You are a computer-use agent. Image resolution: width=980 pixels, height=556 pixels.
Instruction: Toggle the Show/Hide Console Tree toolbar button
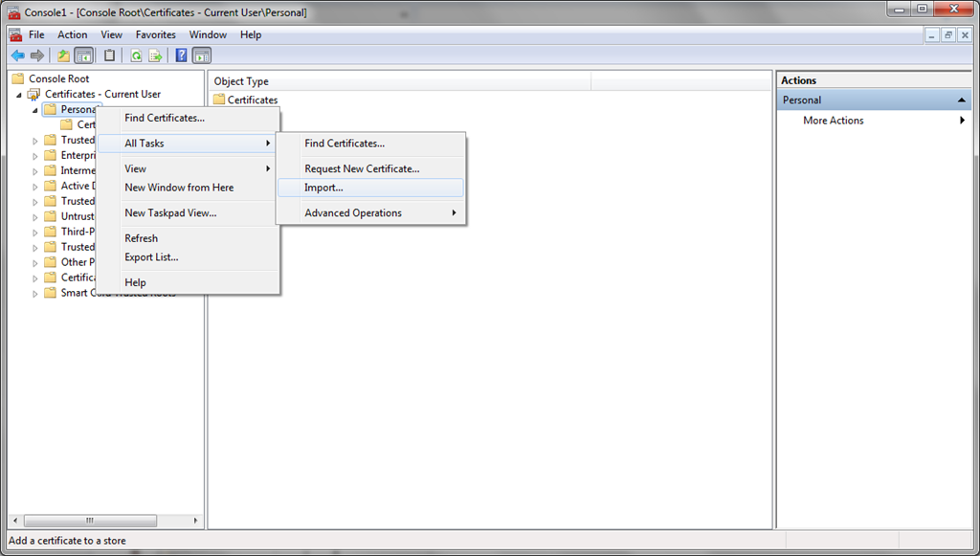click(x=84, y=56)
